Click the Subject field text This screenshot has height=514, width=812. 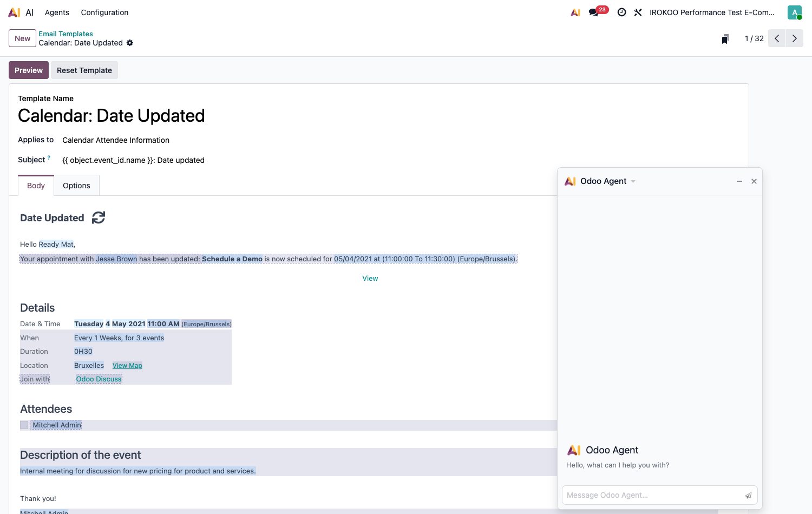click(133, 160)
